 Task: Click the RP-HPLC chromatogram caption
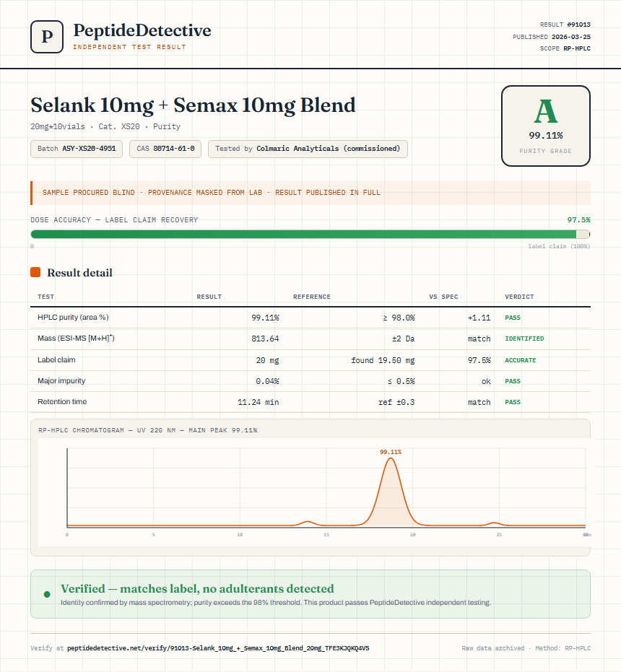(x=147, y=430)
